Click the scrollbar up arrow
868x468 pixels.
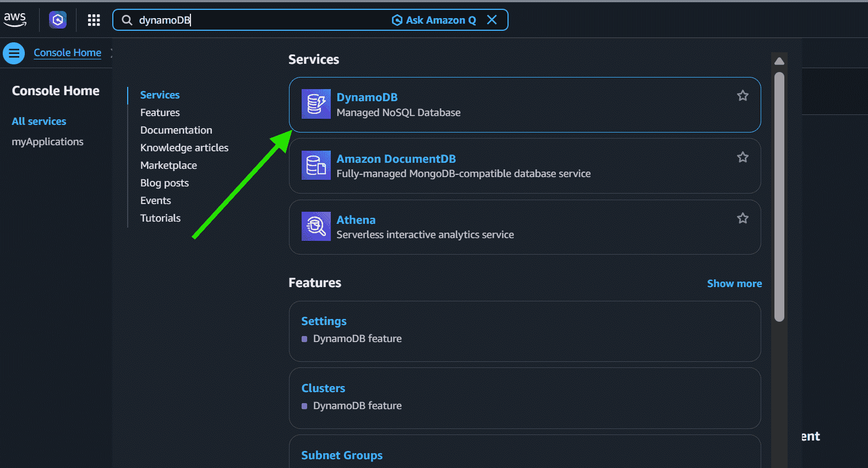pyautogui.click(x=779, y=60)
